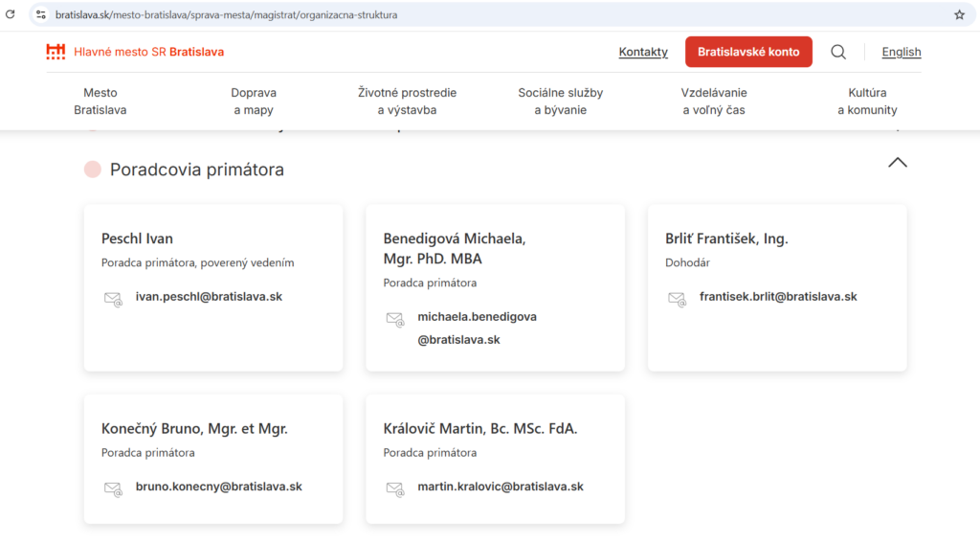Open the Životné prostredie a výstavba menu
The width and height of the screenshot is (980, 544).
[x=407, y=102]
